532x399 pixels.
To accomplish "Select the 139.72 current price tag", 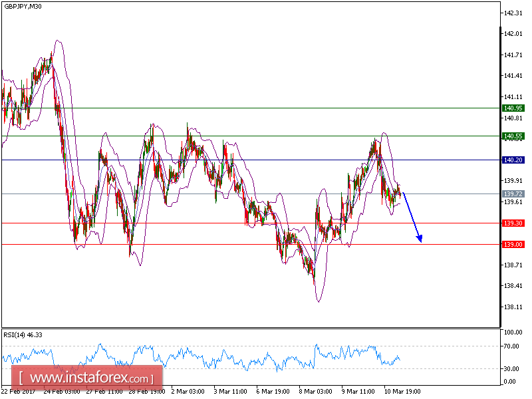I will pyautogui.click(x=512, y=193).
